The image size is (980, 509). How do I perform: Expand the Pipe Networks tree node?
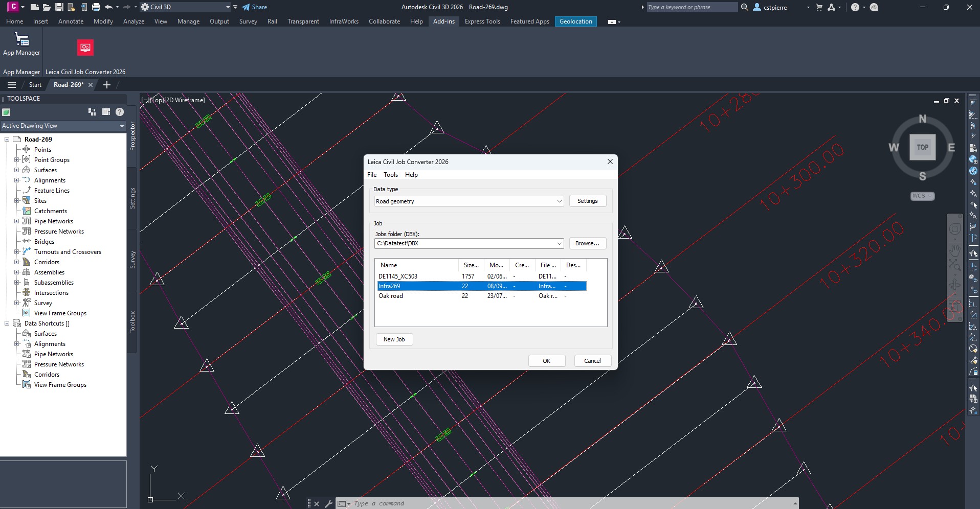coord(16,221)
